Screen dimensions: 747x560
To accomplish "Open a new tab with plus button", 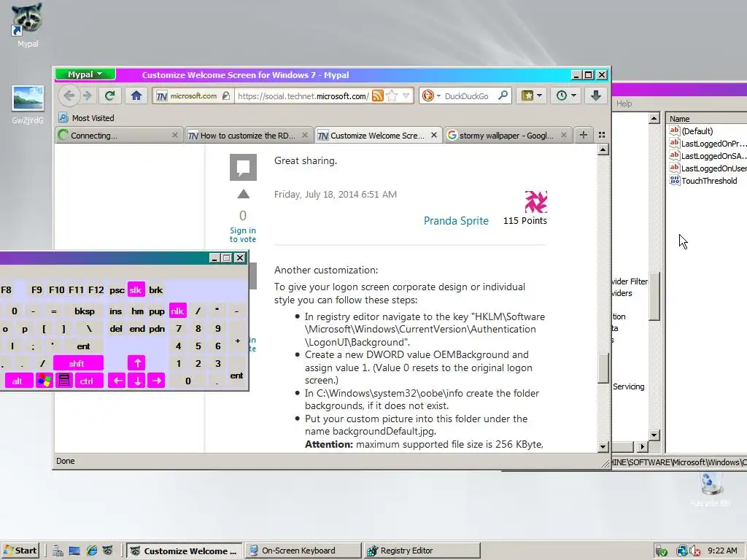I will tap(583, 135).
